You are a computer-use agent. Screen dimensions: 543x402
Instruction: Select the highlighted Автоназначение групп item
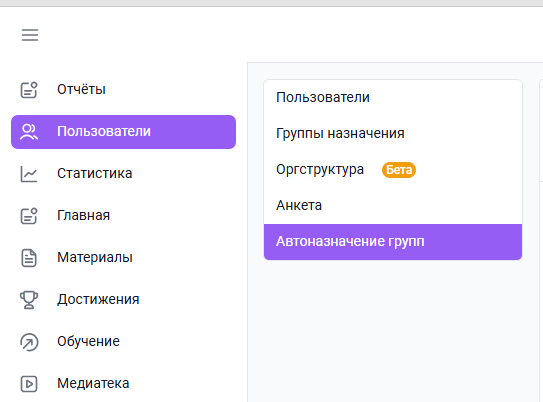[393, 242]
